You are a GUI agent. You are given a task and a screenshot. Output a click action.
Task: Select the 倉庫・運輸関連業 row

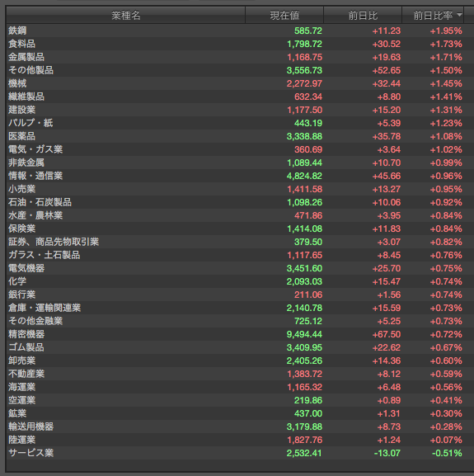240,309
